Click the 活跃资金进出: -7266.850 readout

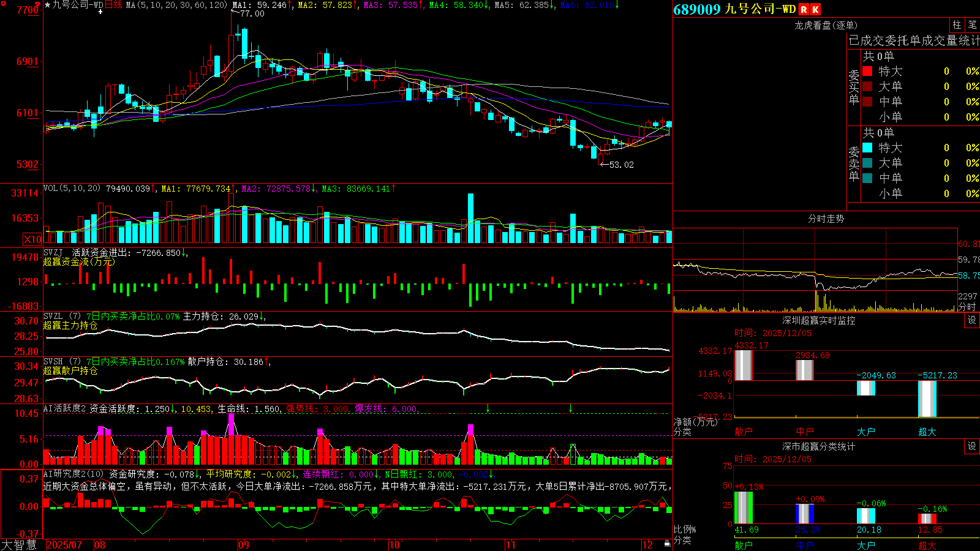[127, 252]
